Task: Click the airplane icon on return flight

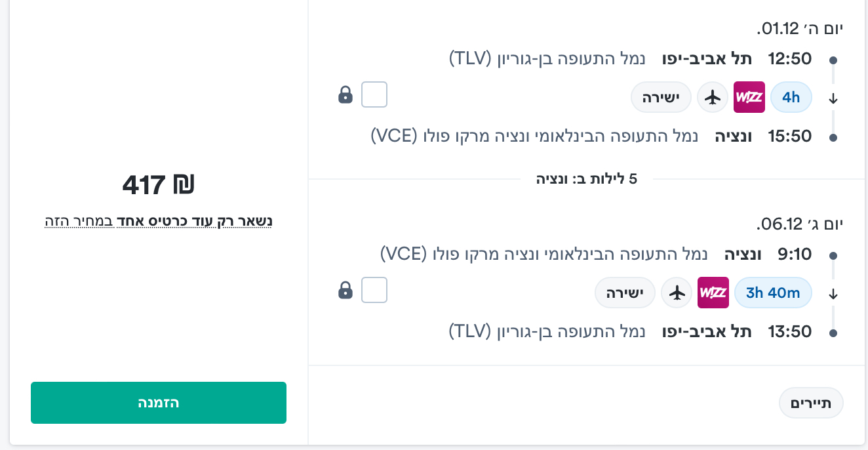Action: pyautogui.click(x=677, y=293)
